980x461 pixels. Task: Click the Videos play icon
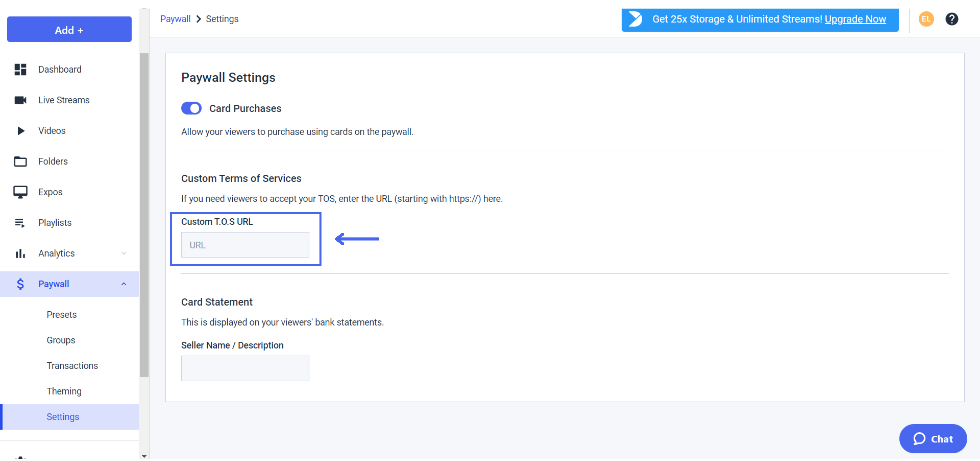[21, 131]
